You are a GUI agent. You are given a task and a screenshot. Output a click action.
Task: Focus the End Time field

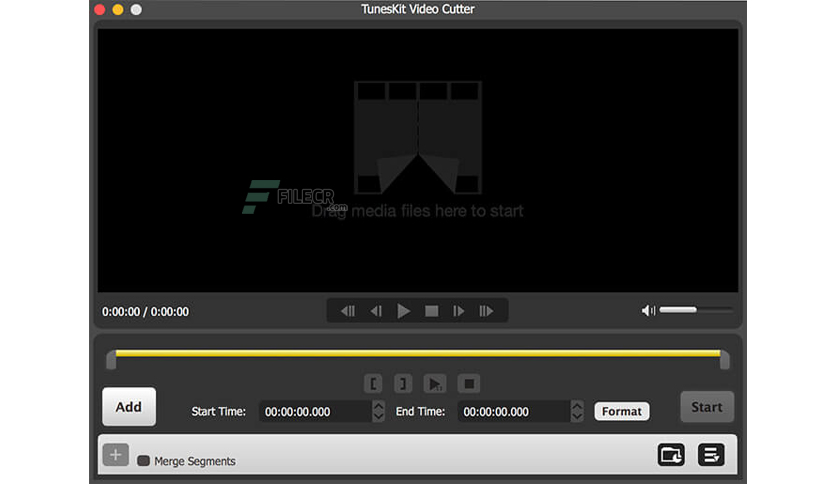click(x=514, y=412)
